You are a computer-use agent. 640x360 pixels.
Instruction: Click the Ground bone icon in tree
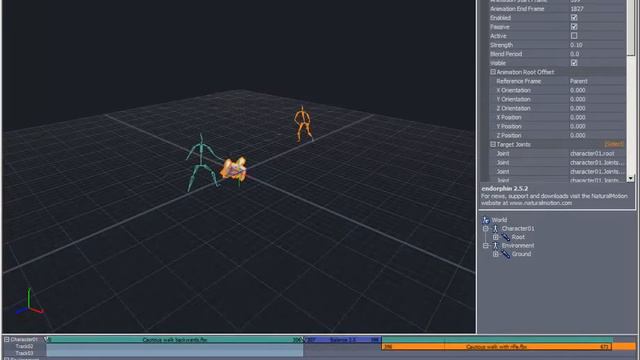click(505, 254)
